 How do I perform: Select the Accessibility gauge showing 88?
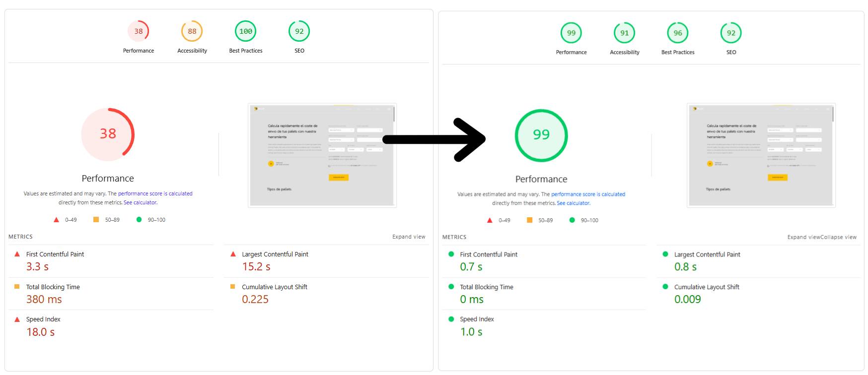[192, 31]
